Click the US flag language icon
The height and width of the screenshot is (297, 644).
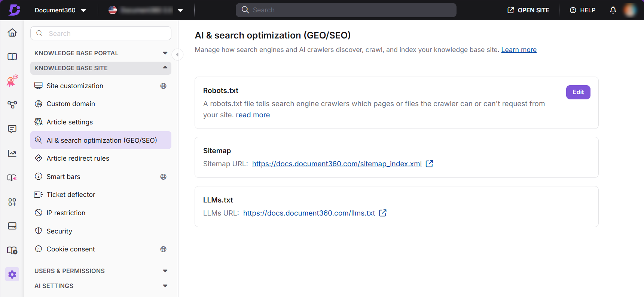113,10
